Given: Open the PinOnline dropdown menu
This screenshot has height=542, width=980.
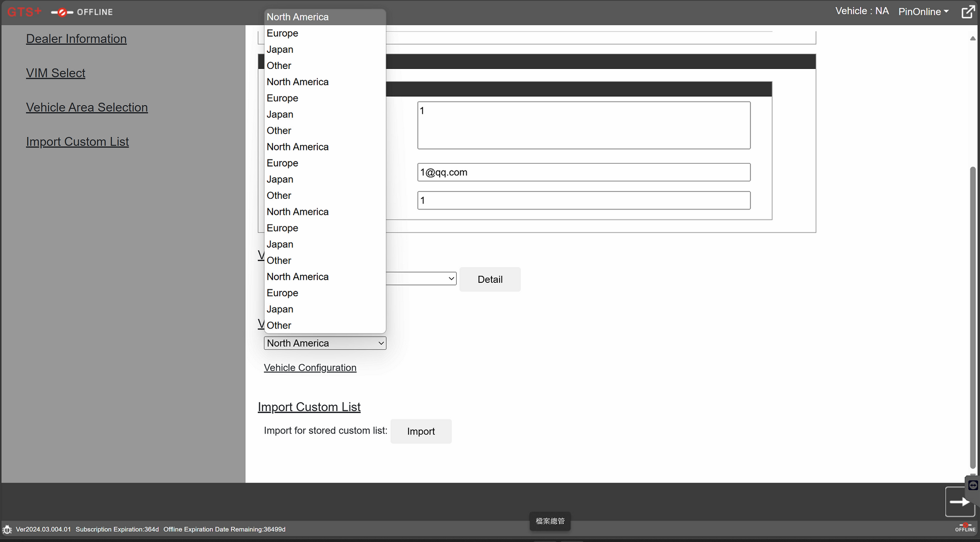Looking at the screenshot, I should pos(923,12).
